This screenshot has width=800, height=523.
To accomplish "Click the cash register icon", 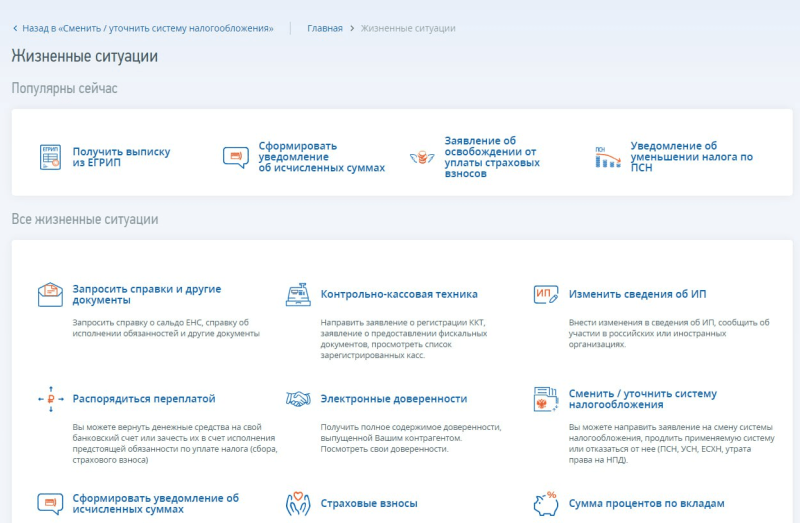I will pyautogui.click(x=298, y=294).
